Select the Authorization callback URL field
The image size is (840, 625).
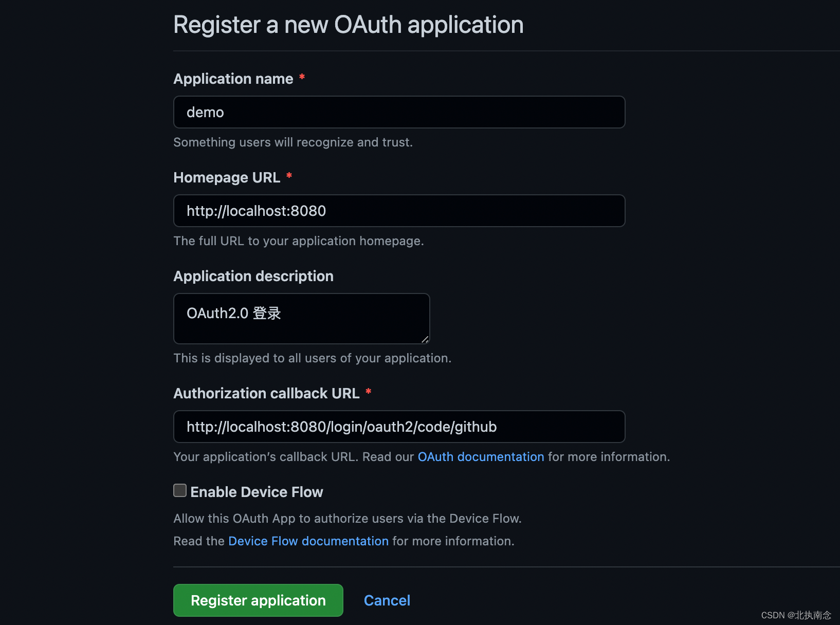[x=399, y=427]
